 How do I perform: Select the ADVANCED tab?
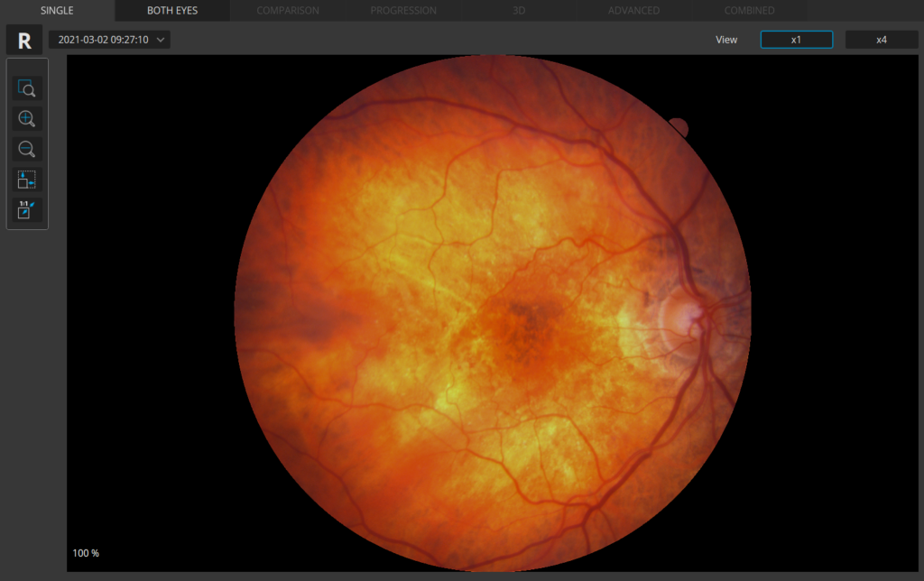[634, 11]
